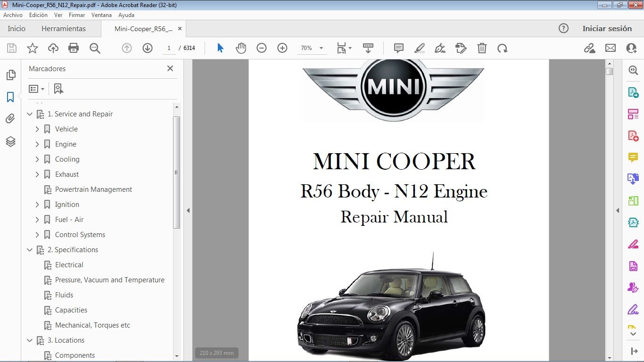The height and width of the screenshot is (362, 644).
Task: Open the Edición menu
Action: click(x=38, y=15)
